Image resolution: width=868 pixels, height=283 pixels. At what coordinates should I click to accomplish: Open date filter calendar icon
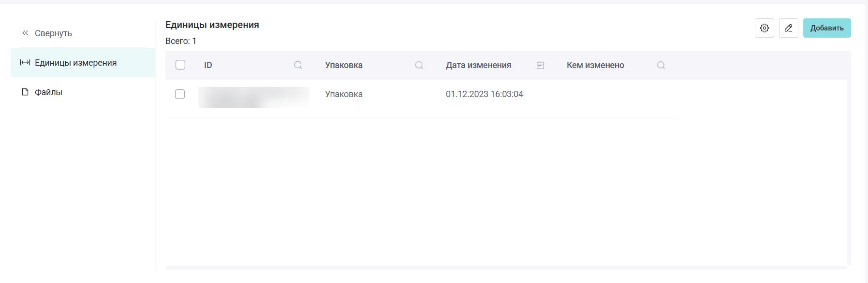pyautogui.click(x=540, y=65)
